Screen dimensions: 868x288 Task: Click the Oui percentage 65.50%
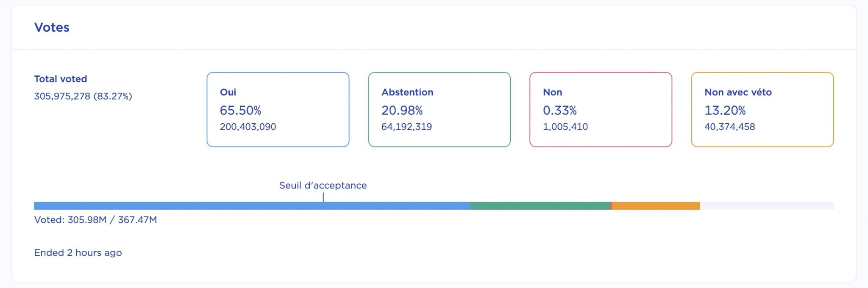tap(241, 110)
